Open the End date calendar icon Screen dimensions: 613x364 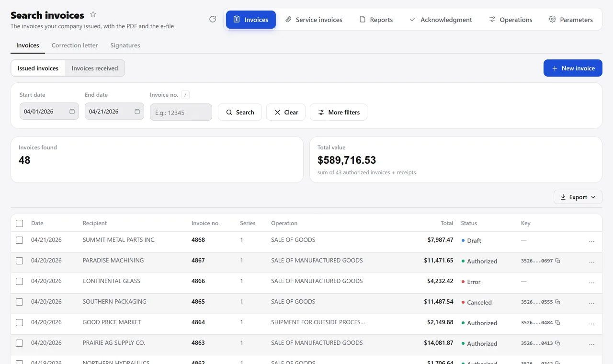[x=137, y=112]
